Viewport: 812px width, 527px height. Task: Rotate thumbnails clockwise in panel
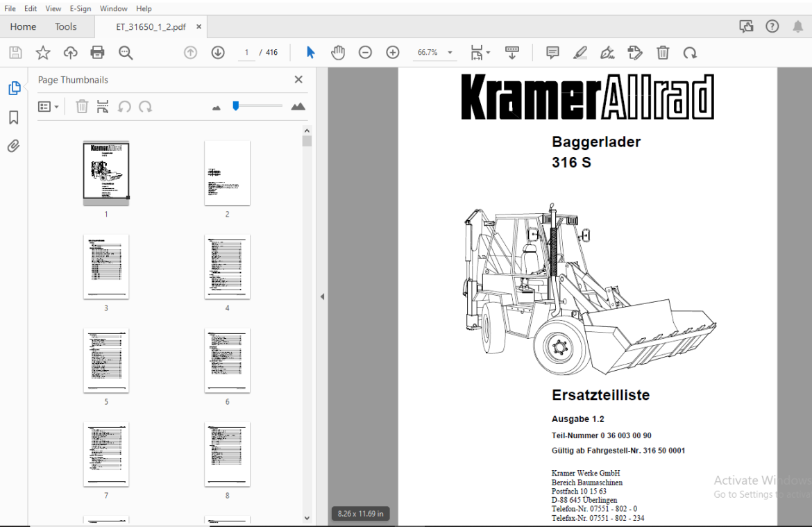(x=146, y=107)
